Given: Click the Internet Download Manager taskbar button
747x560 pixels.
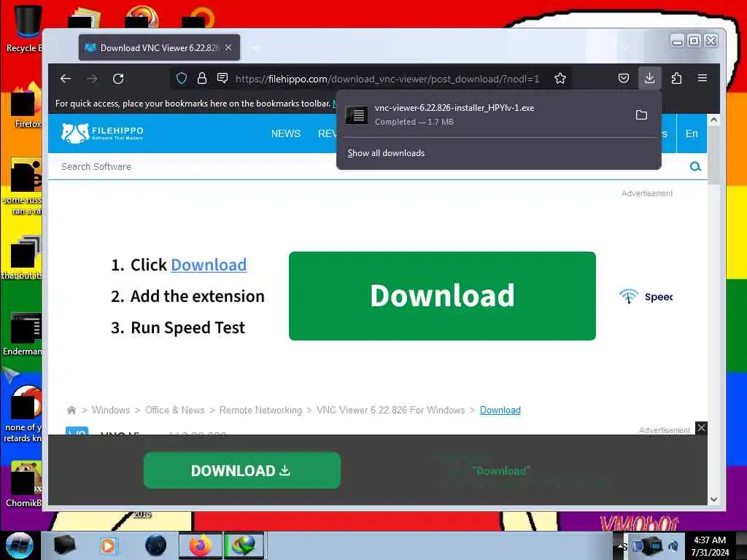Looking at the screenshot, I should click(x=244, y=545).
